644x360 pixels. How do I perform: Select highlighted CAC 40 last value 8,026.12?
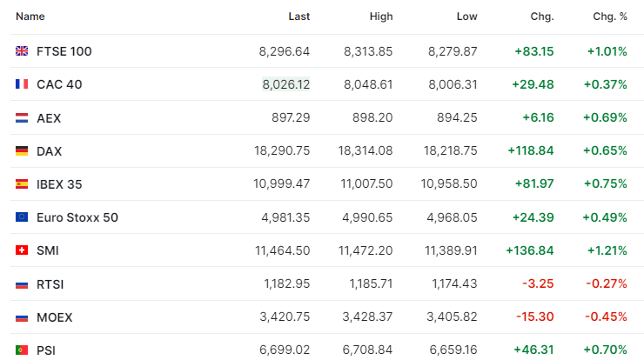click(285, 84)
